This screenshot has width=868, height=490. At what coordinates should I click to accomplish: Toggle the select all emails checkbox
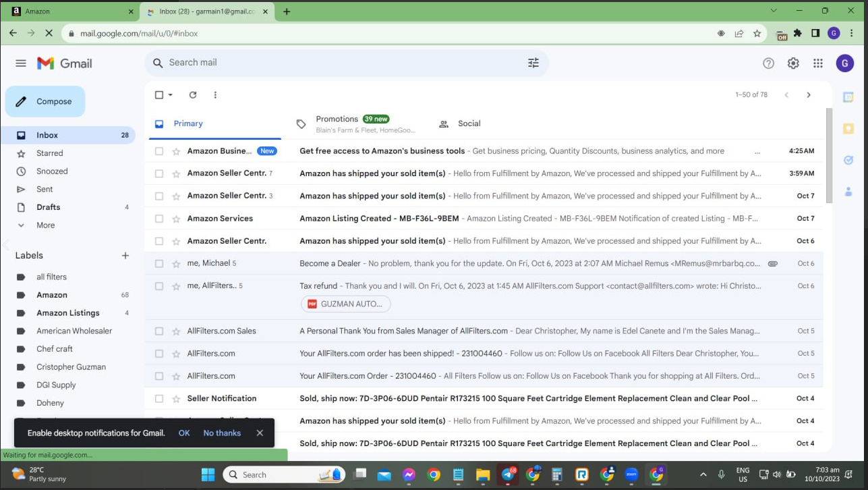159,94
